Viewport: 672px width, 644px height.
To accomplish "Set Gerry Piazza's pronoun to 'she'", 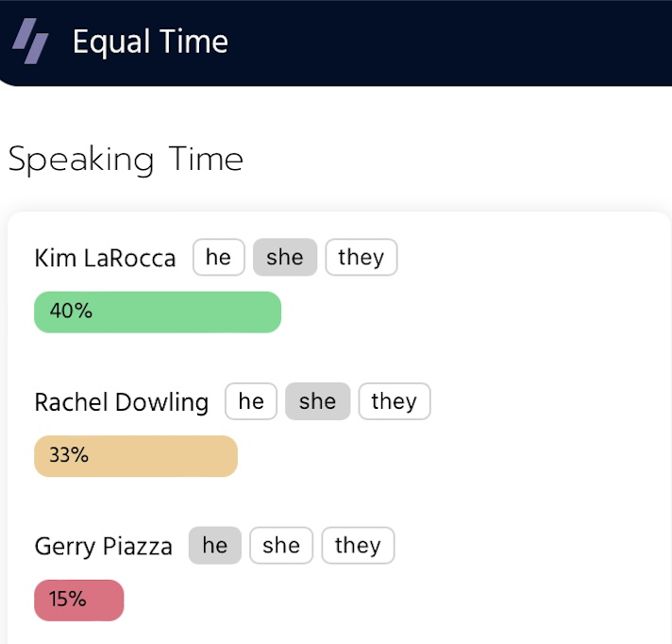I will pos(281,546).
